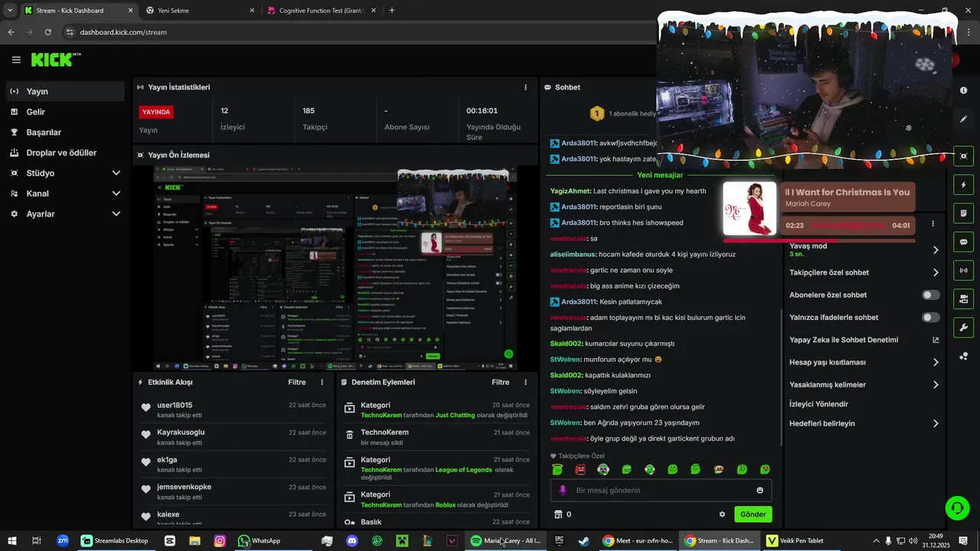The height and width of the screenshot is (551, 980).
Task: Open Discord from the taskbar
Action: click(352, 541)
